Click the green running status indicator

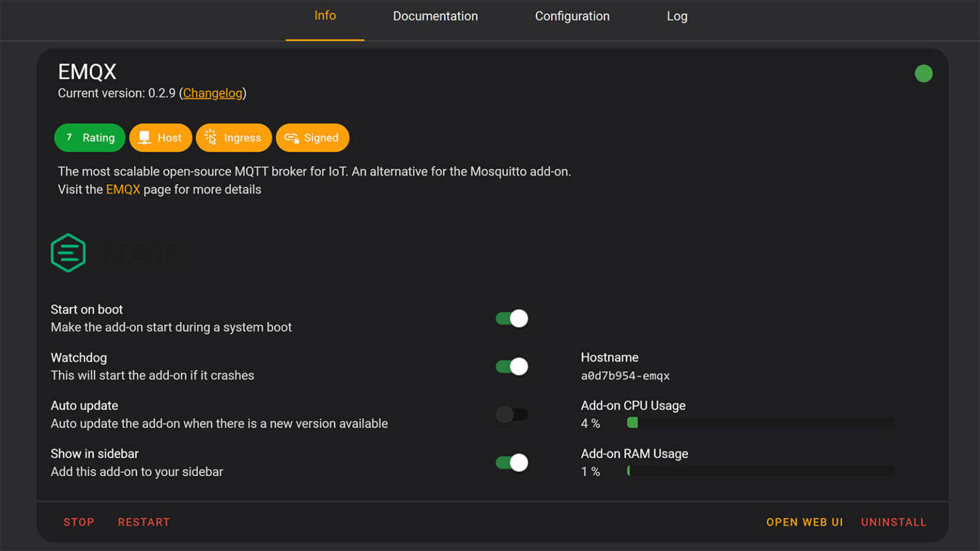point(923,73)
